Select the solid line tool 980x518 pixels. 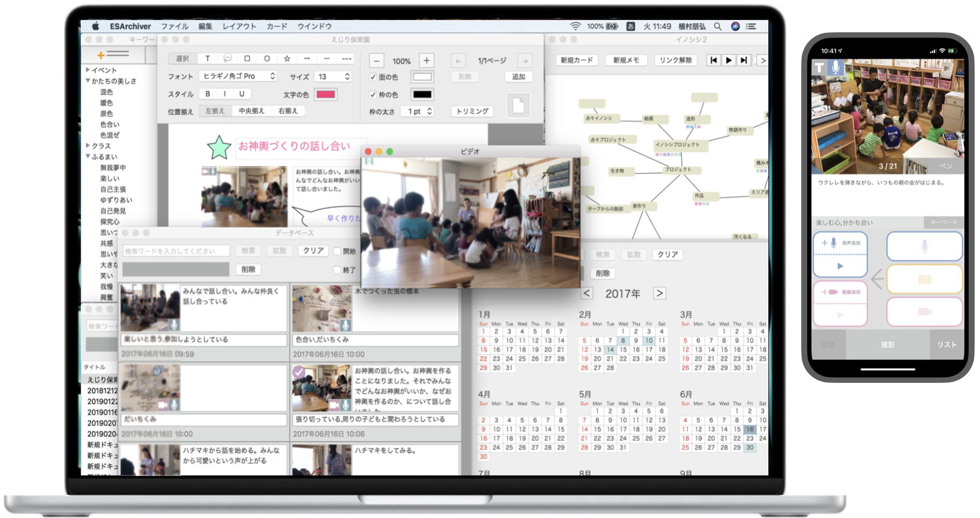[x=327, y=59]
